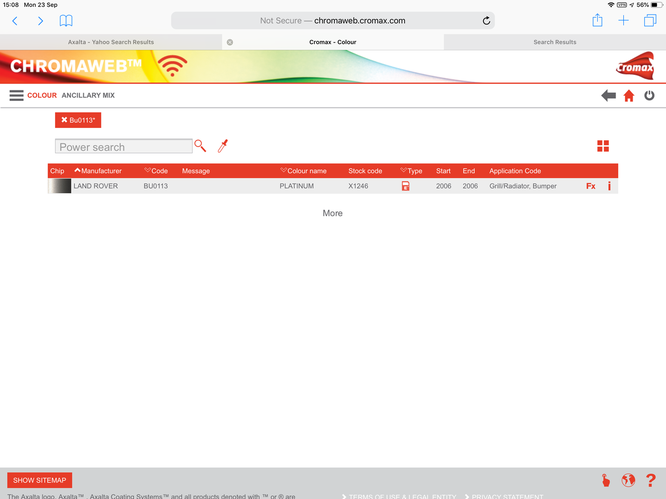Image resolution: width=666 pixels, height=499 pixels.
Task: Close the Cromax - Colour tab
Action: 230,42
